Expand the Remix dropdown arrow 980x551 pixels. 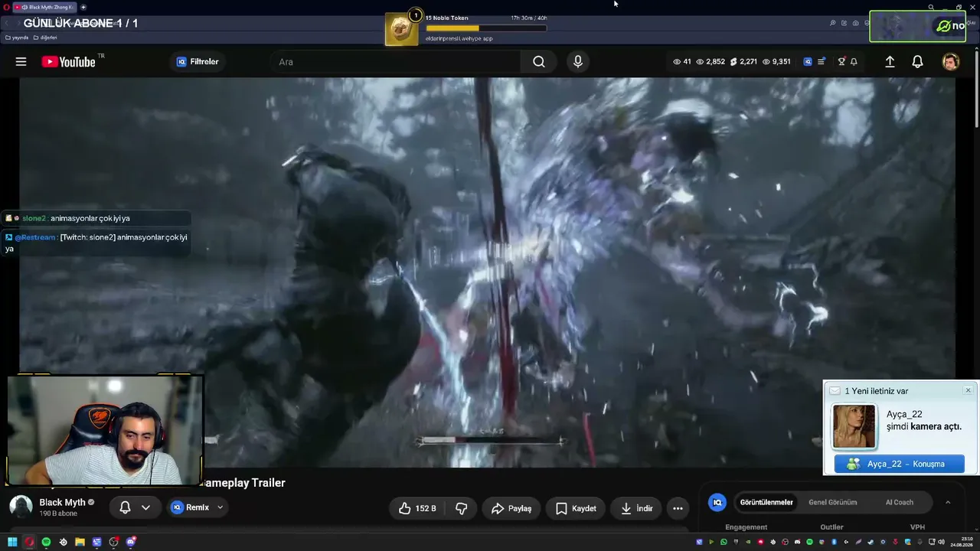pos(220,507)
